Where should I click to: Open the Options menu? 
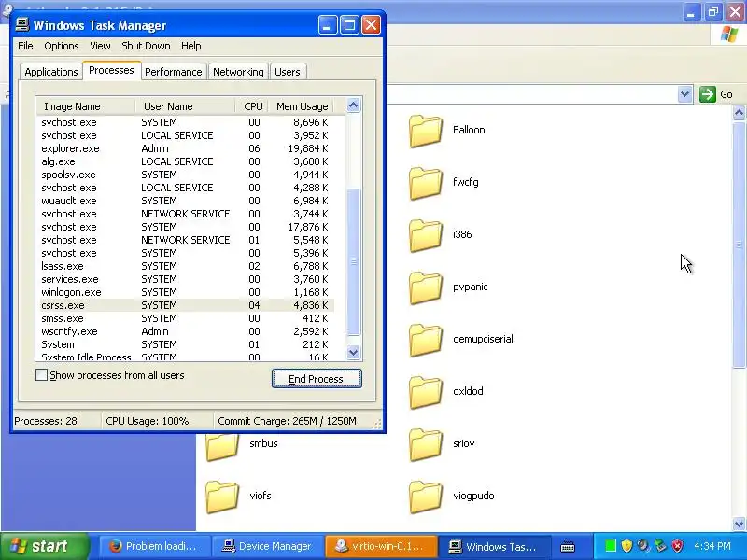(x=62, y=46)
